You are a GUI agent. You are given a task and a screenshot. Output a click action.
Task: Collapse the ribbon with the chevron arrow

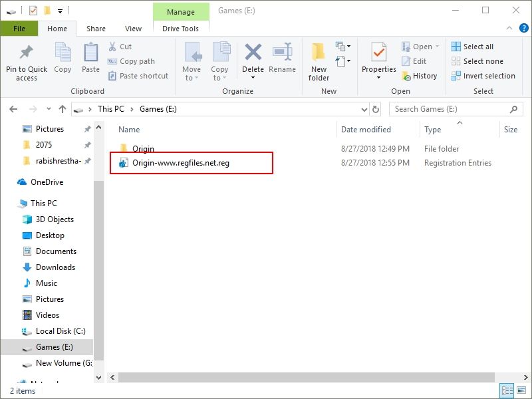[508, 29]
